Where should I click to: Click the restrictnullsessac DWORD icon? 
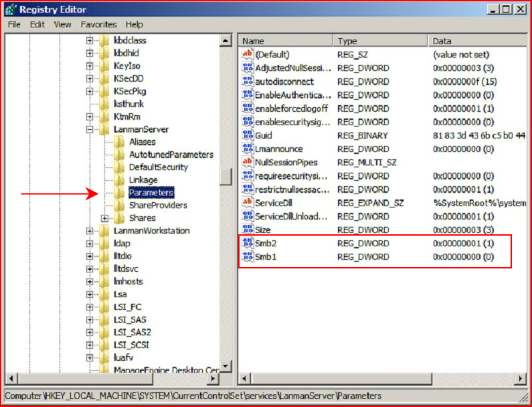[248, 189]
